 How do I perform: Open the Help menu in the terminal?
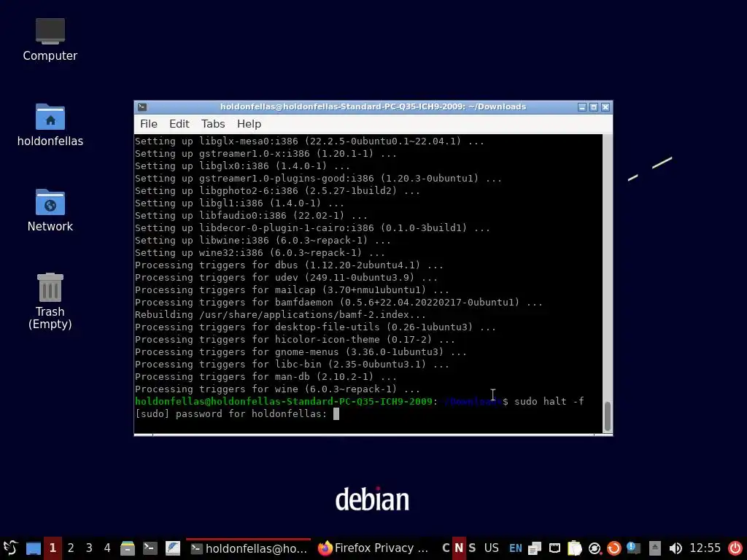click(x=249, y=124)
